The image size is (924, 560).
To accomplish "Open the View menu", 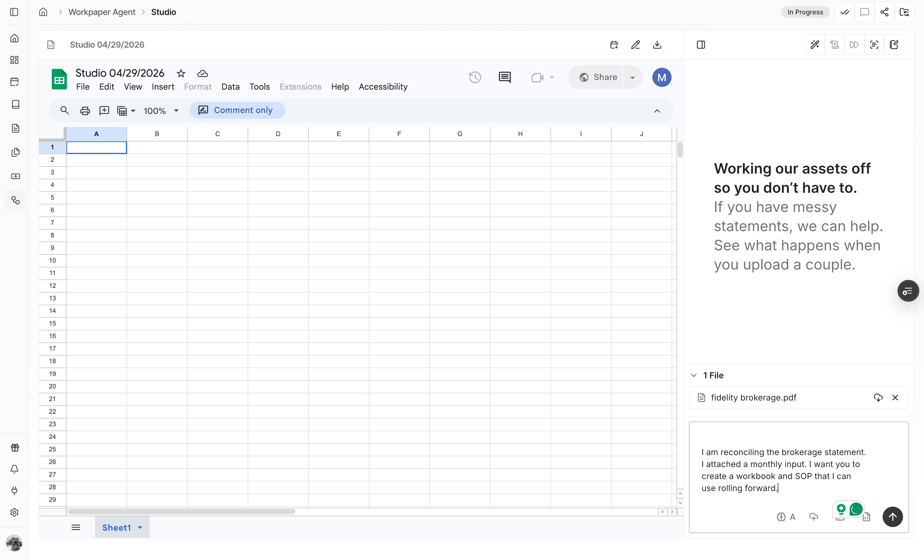I will click(133, 87).
